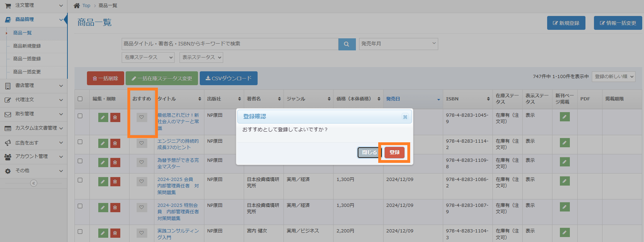Check the box for 実践コンサルティング row
The width and height of the screenshot is (644, 242).
80,231
